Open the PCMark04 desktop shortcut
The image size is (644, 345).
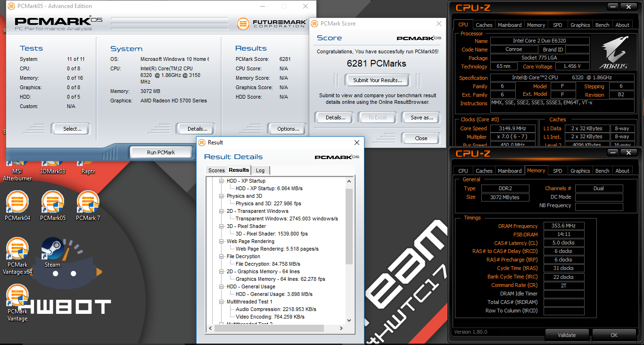(x=17, y=205)
